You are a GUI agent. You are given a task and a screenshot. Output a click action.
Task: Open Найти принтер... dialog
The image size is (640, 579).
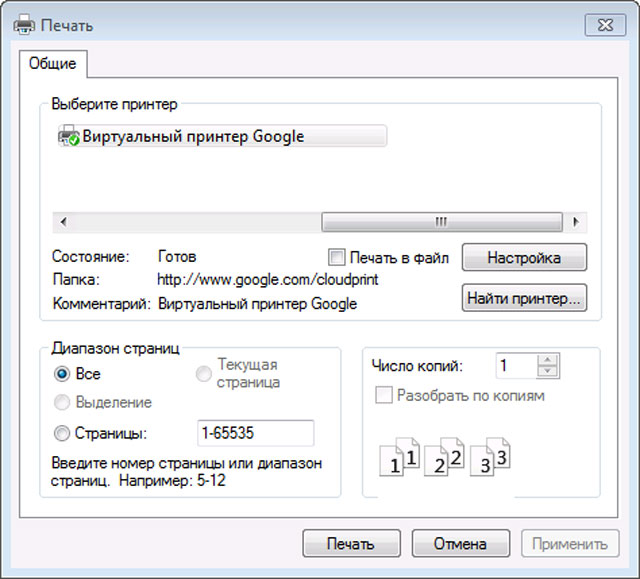[524, 298]
